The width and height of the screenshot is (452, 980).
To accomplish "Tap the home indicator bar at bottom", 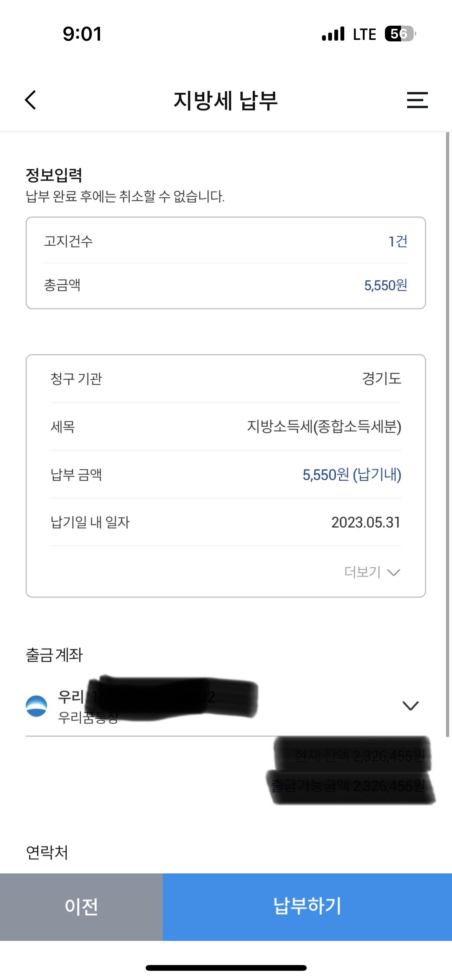I will (226, 968).
